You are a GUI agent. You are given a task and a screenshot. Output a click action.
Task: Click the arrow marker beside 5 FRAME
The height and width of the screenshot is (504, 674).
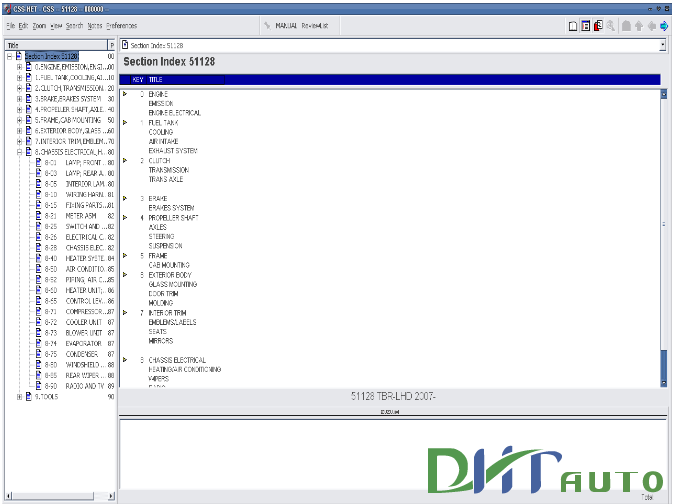[x=125, y=255]
